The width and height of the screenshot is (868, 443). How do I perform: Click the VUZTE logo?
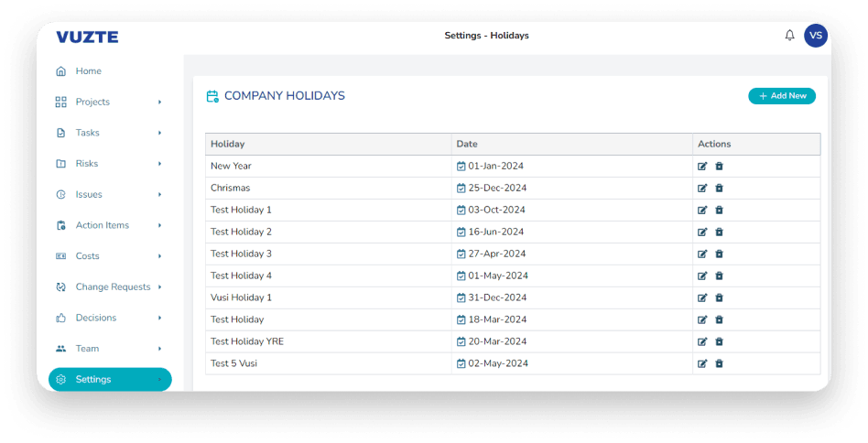click(x=87, y=37)
